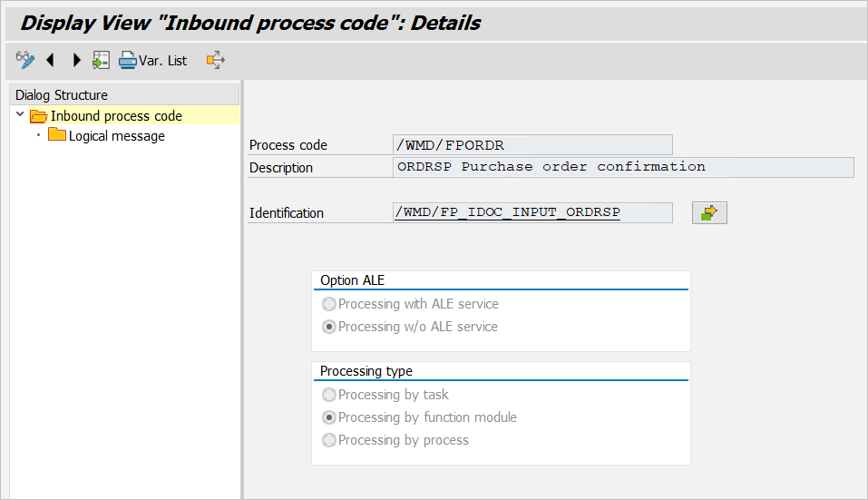Click the other entry selection icon

[101, 61]
